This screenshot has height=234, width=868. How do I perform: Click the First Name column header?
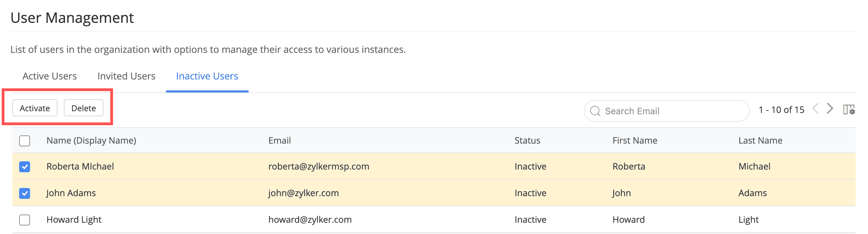click(634, 141)
